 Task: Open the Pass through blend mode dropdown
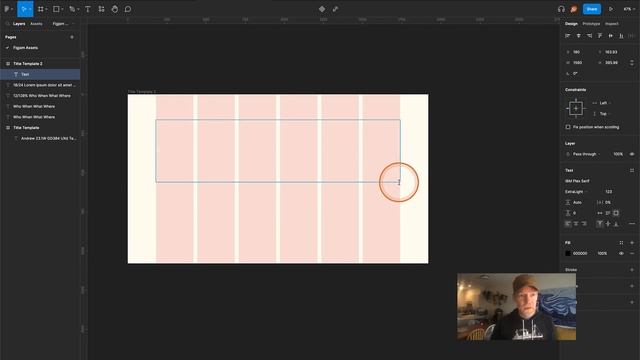click(587, 154)
